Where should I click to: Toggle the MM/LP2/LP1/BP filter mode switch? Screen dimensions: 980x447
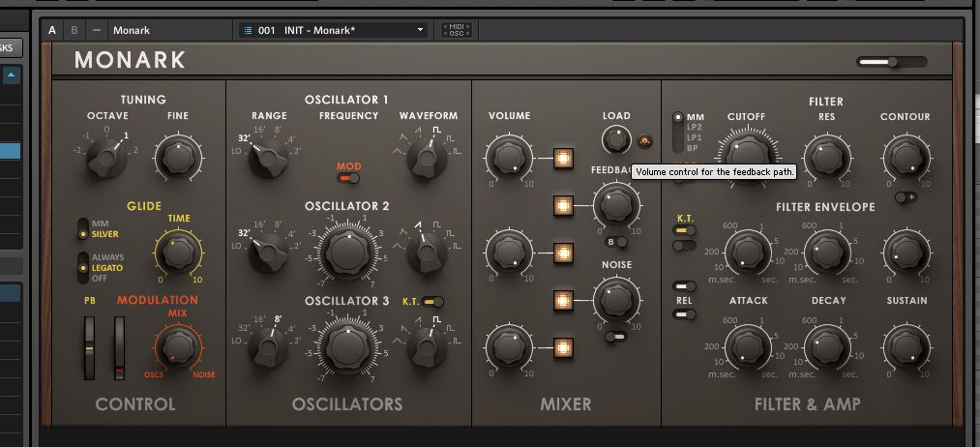pos(678,132)
